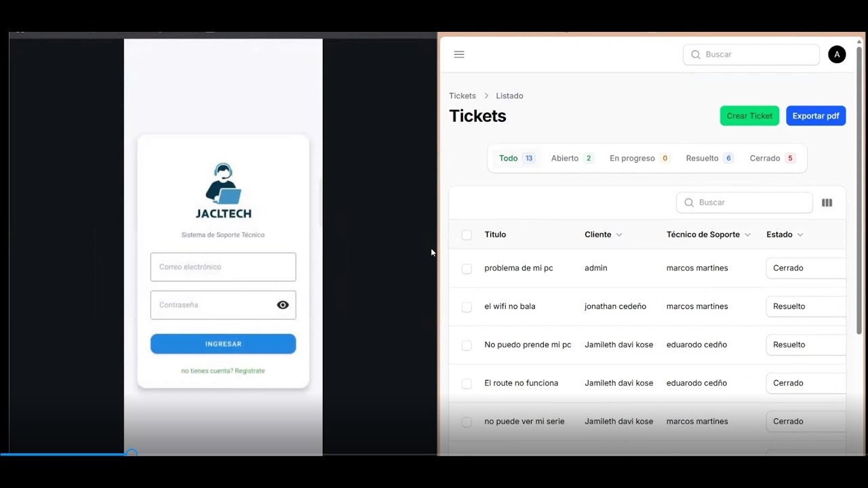The width and height of the screenshot is (868, 488).
Task: Click magnifier icon in table Buscar field
Action: pyautogui.click(x=689, y=203)
